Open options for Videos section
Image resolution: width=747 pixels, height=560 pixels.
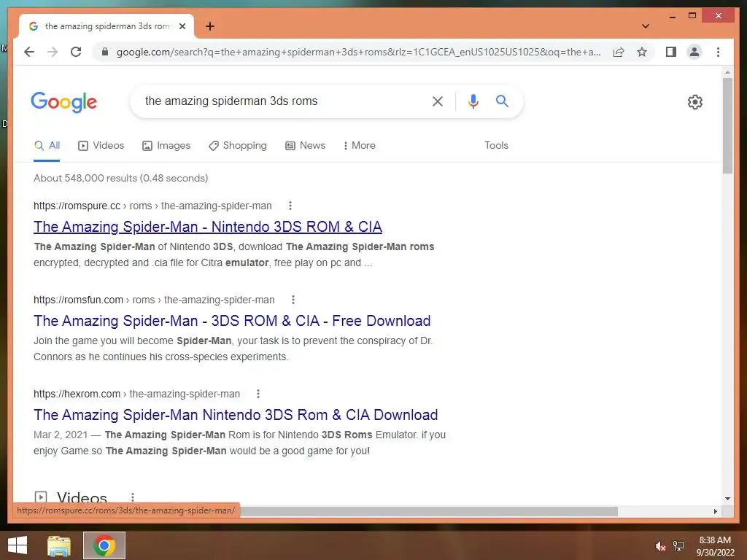tap(133, 497)
